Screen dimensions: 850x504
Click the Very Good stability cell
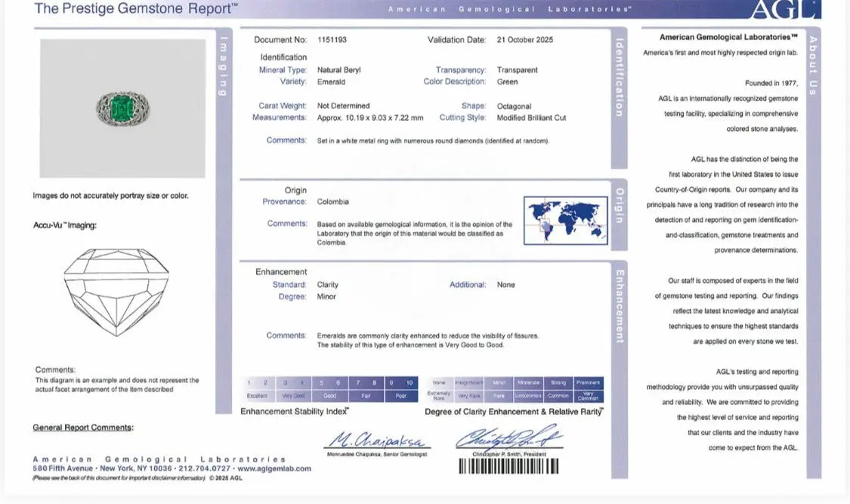click(293, 396)
